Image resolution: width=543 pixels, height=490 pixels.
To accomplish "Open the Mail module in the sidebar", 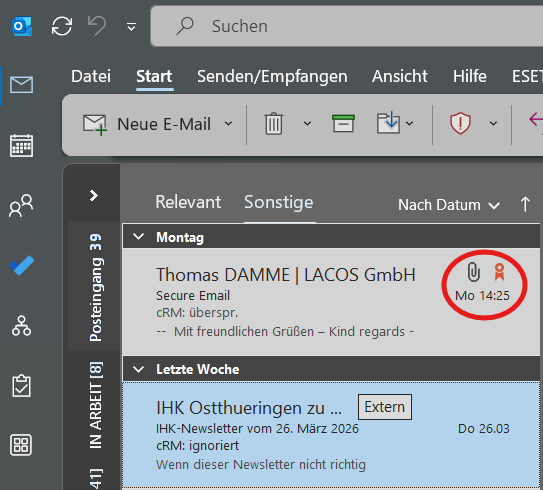I will point(21,85).
